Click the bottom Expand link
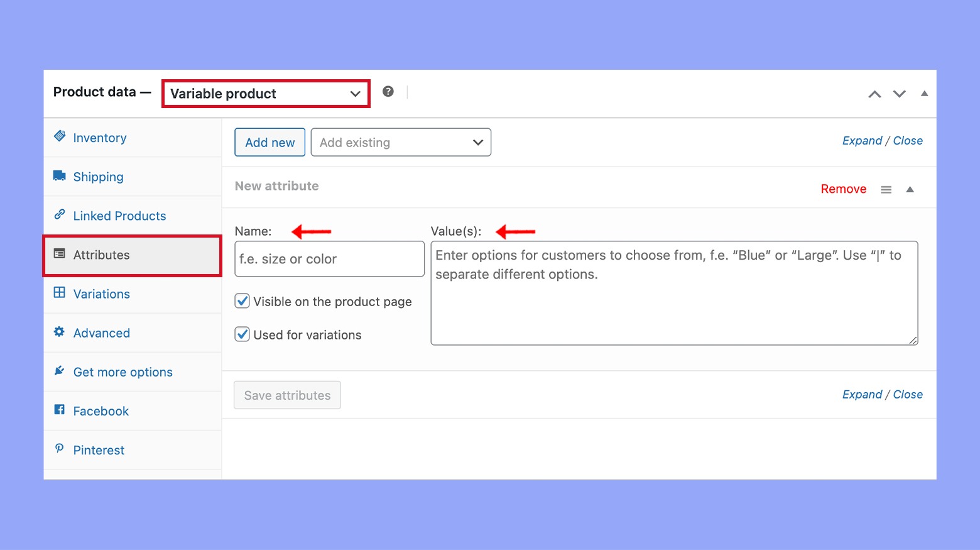Viewport: 980px width, 550px height. pos(862,394)
